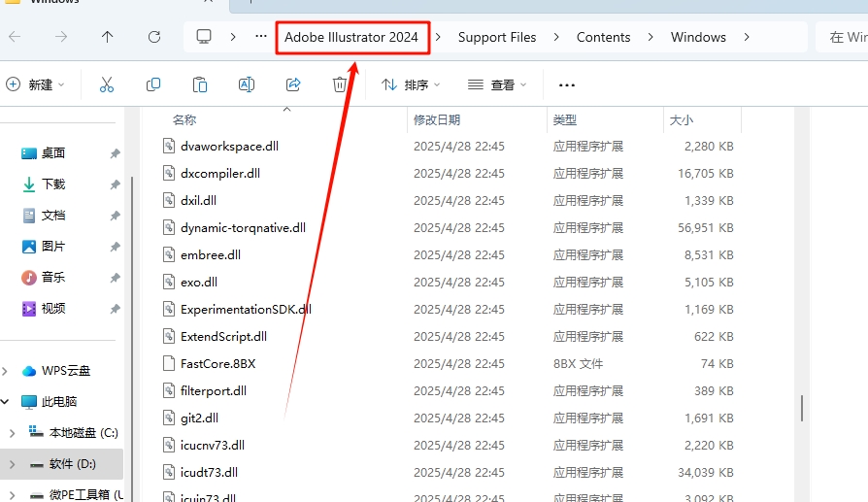This screenshot has width=868, height=502.
Task: Open the 新建 (New) dropdown
Action: [x=35, y=84]
